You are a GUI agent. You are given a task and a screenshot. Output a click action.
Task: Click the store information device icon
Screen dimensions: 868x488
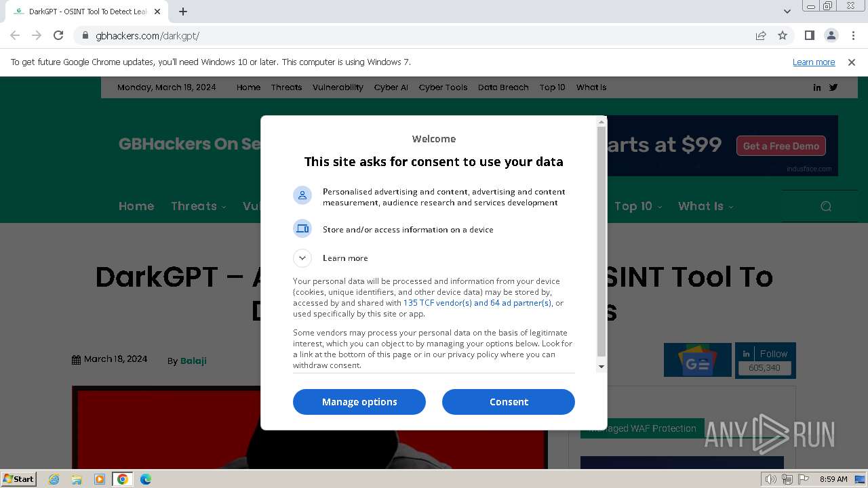[x=302, y=228]
